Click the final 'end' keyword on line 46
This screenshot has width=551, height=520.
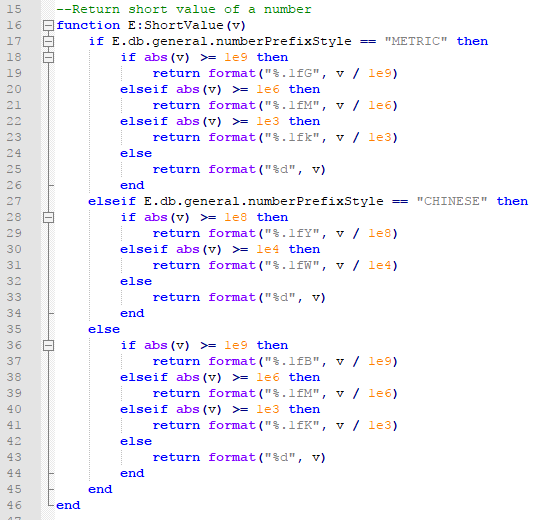(x=68, y=505)
